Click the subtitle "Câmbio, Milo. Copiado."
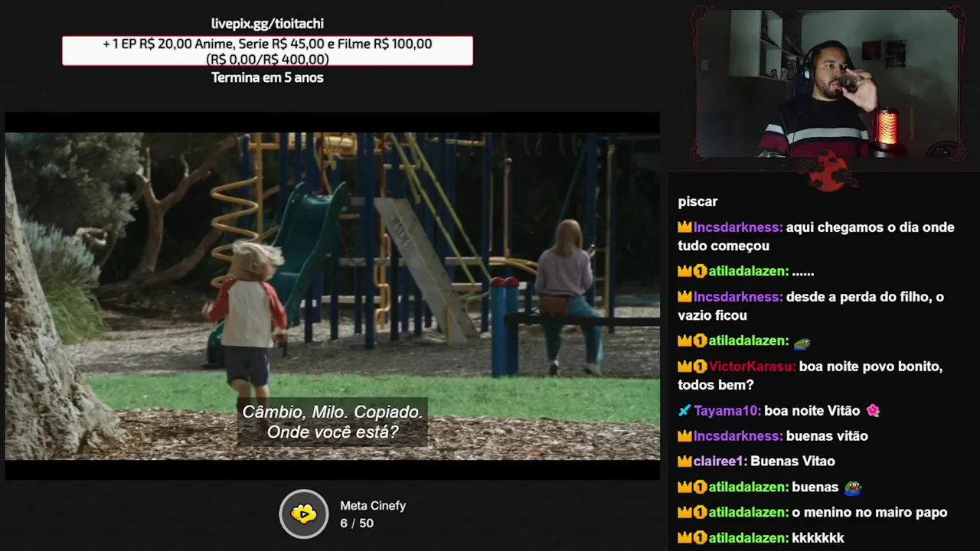 point(332,412)
